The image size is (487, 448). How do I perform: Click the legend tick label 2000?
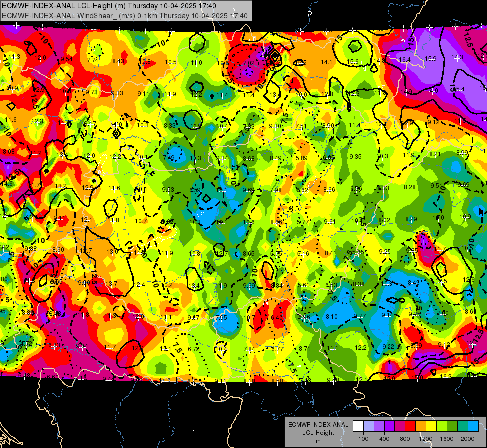[x=468, y=439]
